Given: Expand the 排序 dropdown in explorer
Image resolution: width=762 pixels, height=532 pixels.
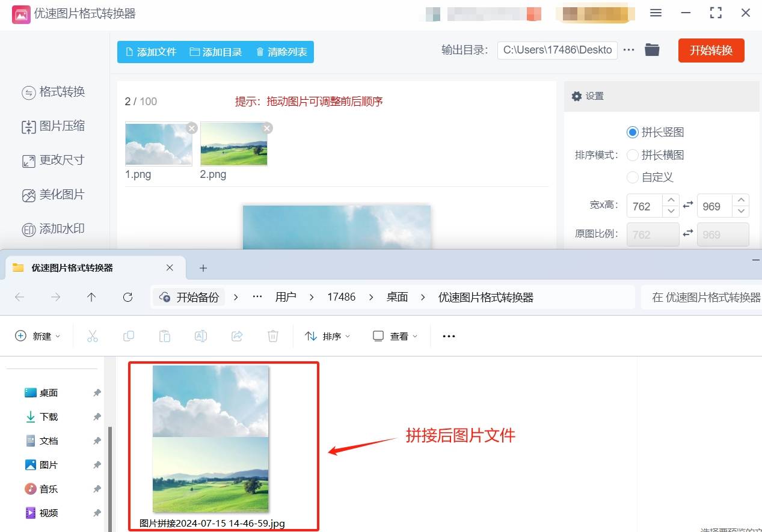Looking at the screenshot, I should 328,336.
